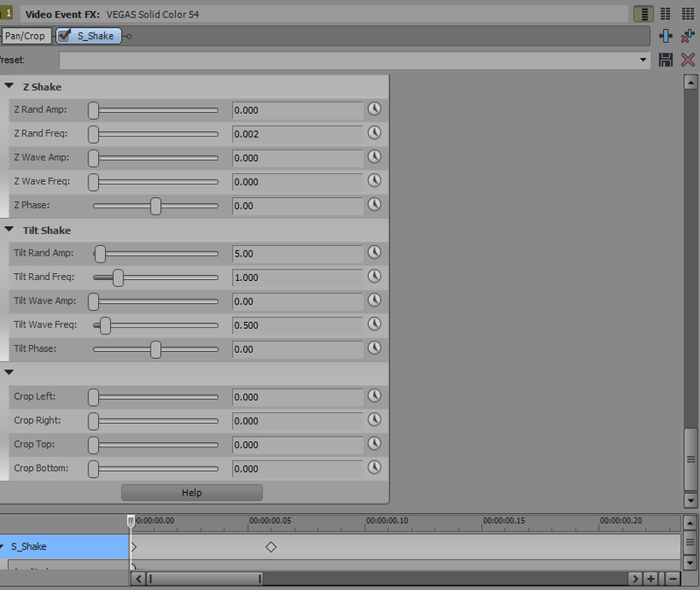Click the Tilt Rand Freq value 1.000 field
This screenshot has width=700, height=590.
[x=297, y=277]
